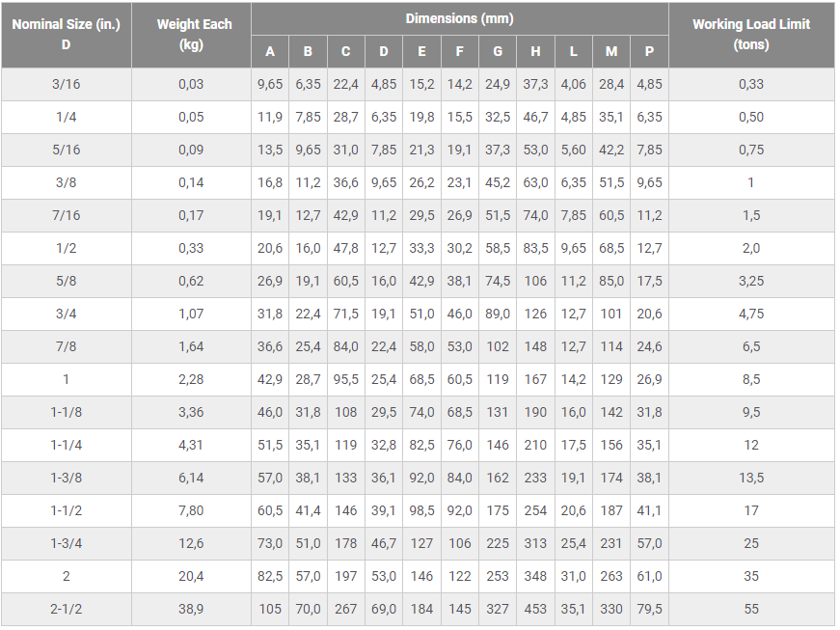Click the dimension M column header
This screenshot has height=630, width=840.
(x=611, y=52)
